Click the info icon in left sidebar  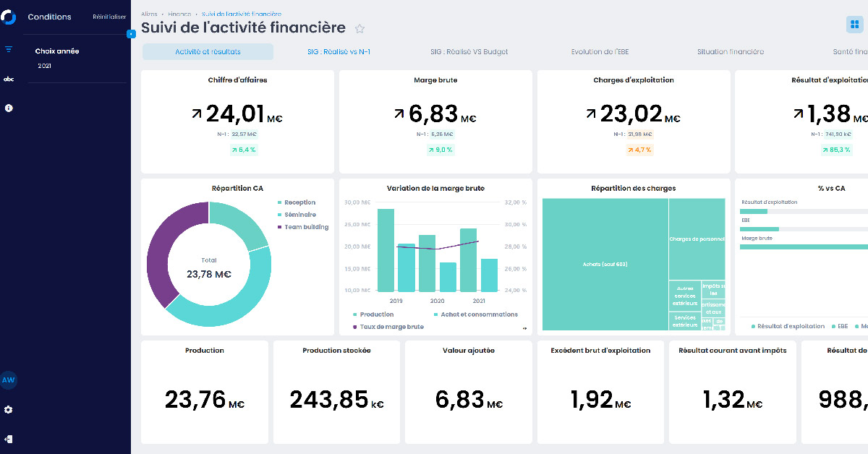point(9,108)
